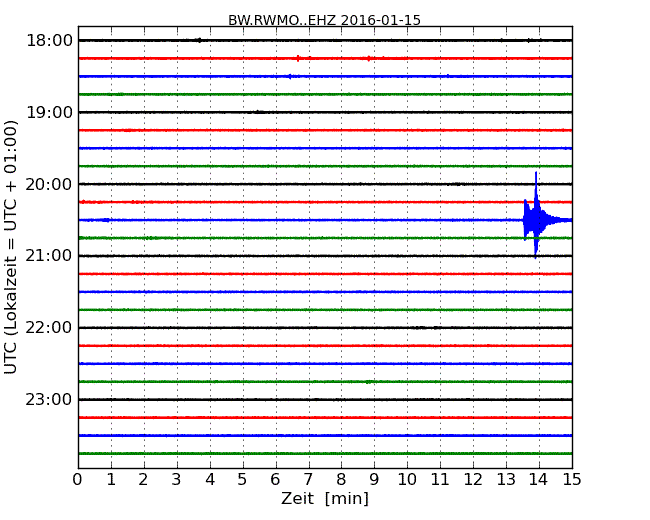The height and width of the screenshot is (520, 650).
Task: Click the x-axis tick label 8
Action: (341, 480)
